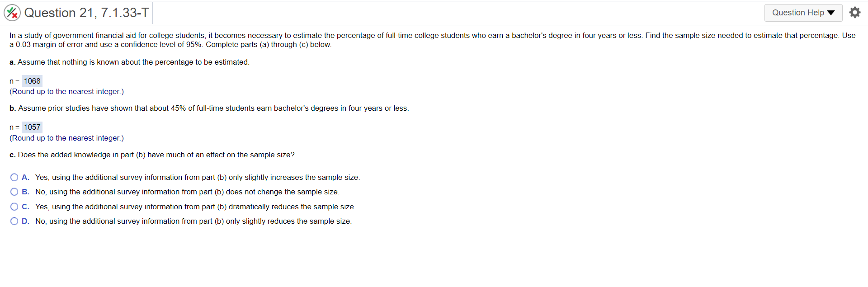Click the part a 'nothing is known' prompt

pos(129,62)
